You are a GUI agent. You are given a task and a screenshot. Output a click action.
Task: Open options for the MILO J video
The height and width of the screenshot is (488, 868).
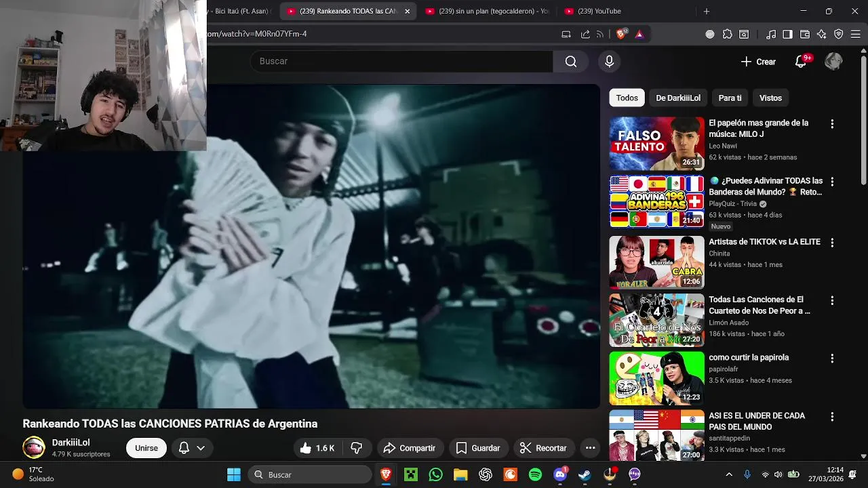832,124
